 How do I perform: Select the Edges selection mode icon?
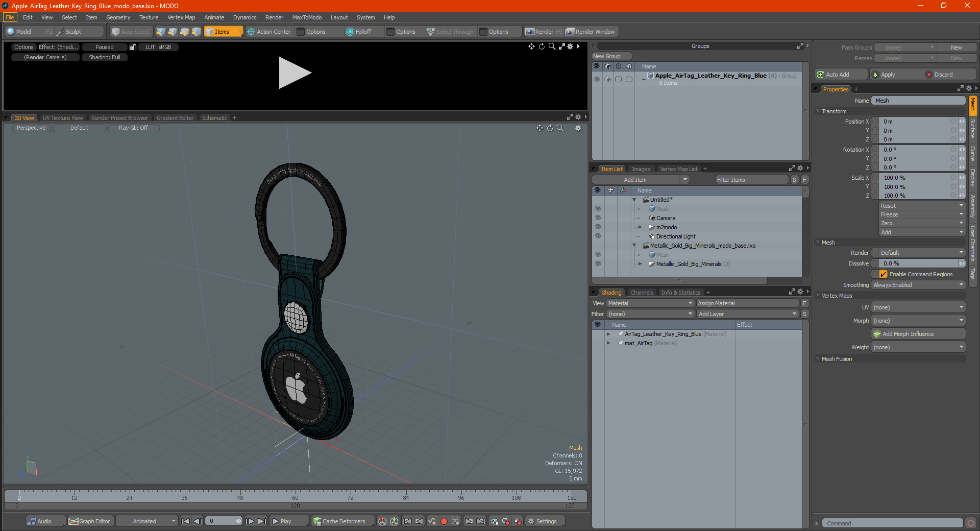173,32
